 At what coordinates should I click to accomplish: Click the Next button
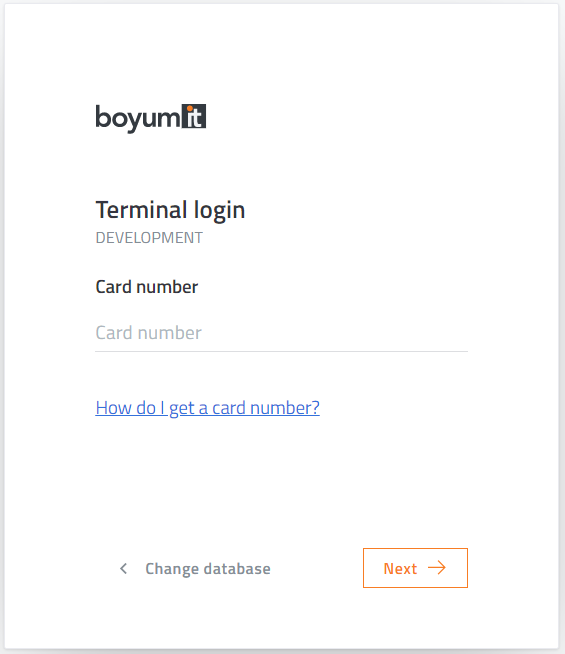[x=415, y=568]
